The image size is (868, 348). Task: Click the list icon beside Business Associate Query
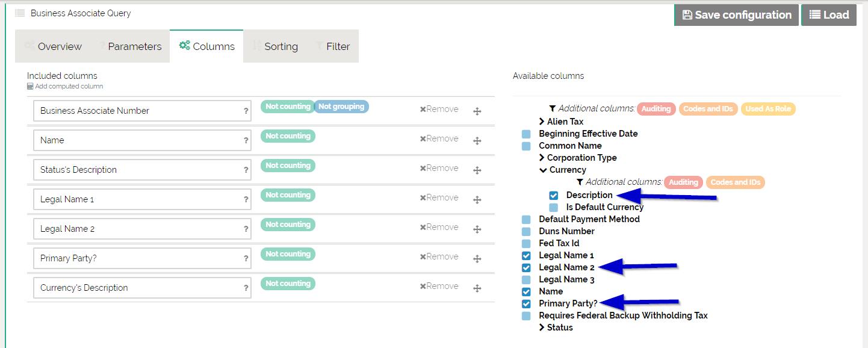(x=20, y=13)
